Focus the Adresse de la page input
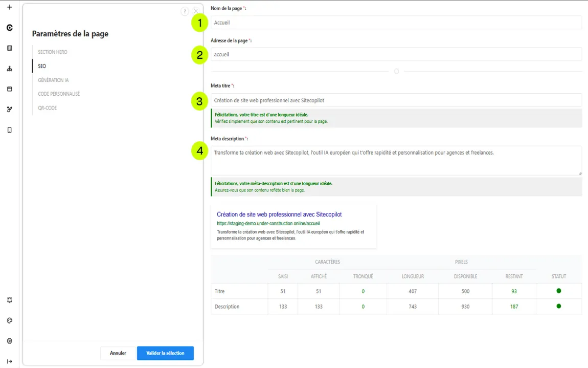The height and width of the screenshot is (368, 588). (x=396, y=54)
